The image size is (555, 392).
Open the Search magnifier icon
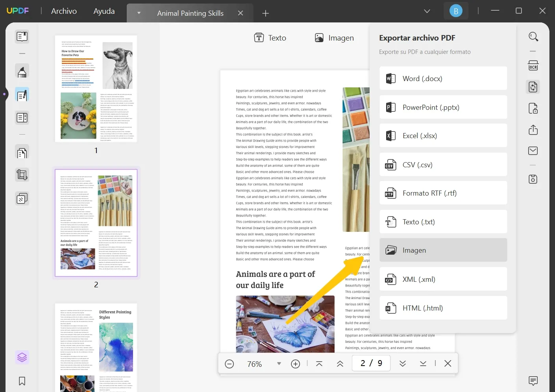click(533, 37)
